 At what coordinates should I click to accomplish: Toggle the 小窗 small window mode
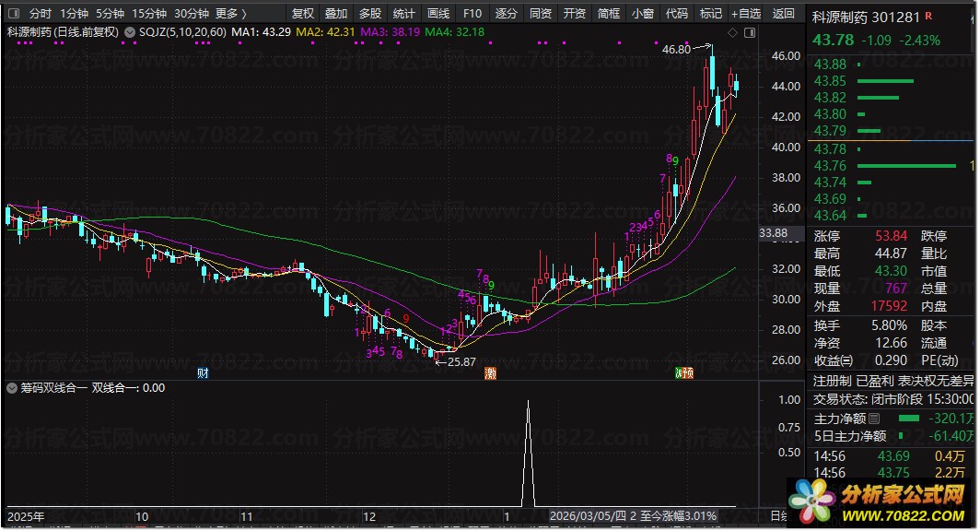(x=643, y=13)
